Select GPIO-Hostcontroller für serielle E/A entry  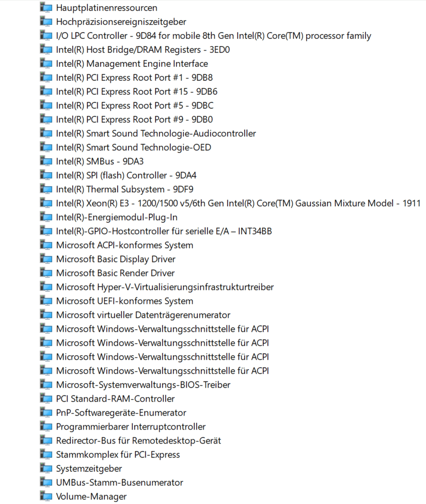pos(164,231)
